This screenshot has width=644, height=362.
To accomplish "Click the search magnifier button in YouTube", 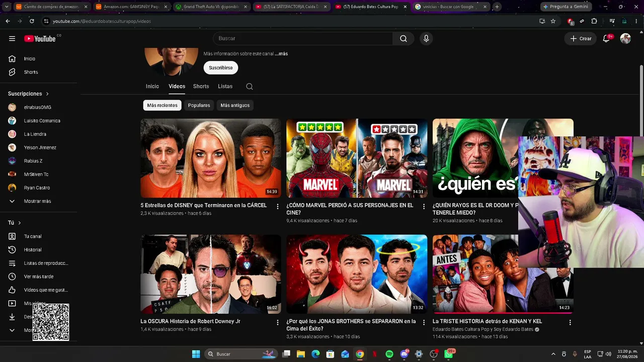I will [404, 39].
